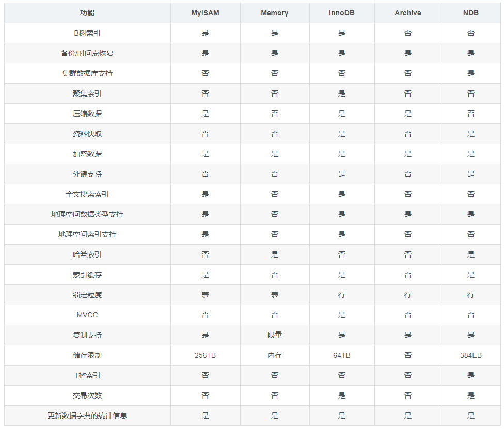Screen dimensions: 504x429
Task: Select the 复制支持 row label
Action: (87, 335)
